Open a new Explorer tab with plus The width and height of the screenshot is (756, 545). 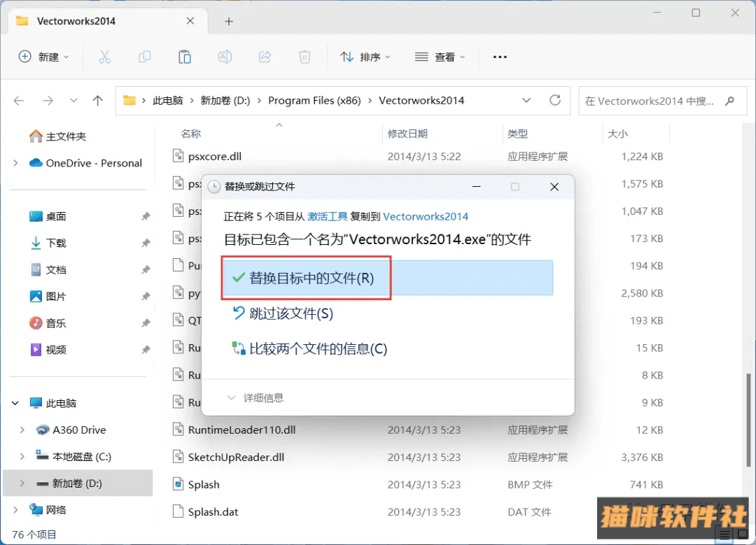click(229, 21)
